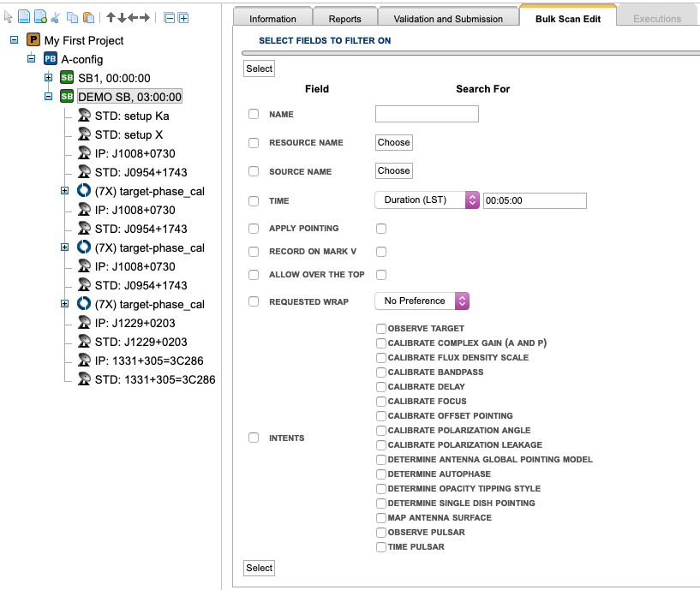This screenshot has width=700, height=590.
Task: Click Choose button for Resource Name
Action: pyautogui.click(x=393, y=143)
